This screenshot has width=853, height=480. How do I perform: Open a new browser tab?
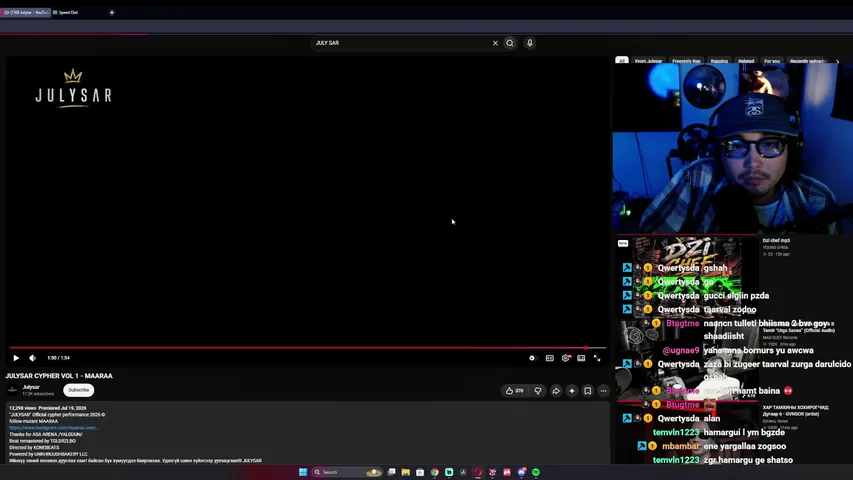112,13
